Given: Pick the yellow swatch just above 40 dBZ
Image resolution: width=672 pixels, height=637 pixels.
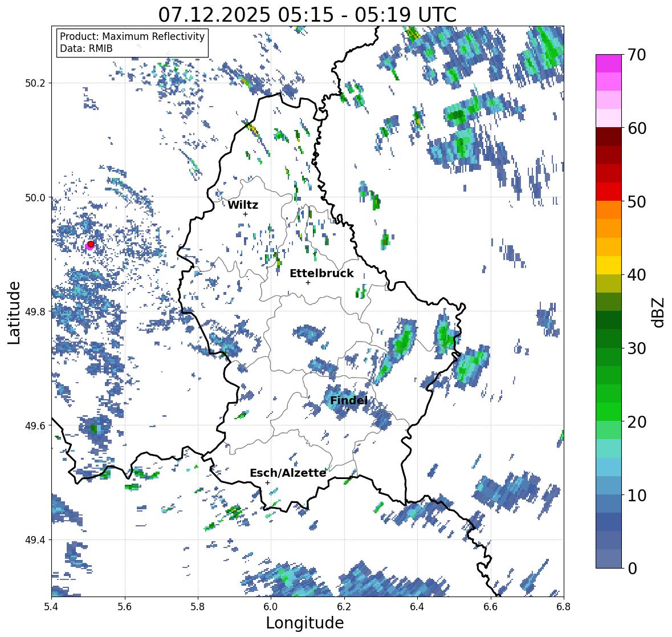Looking at the screenshot, I should tap(609, 265).
